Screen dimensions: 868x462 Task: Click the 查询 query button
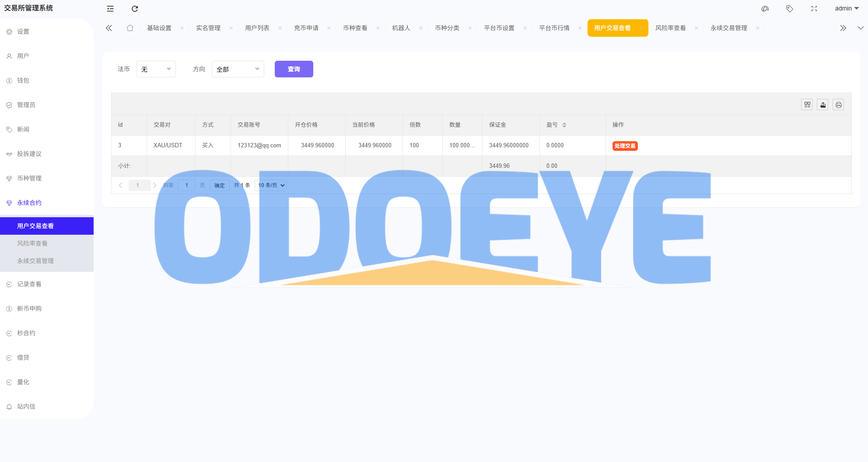(x=294, y=69)
